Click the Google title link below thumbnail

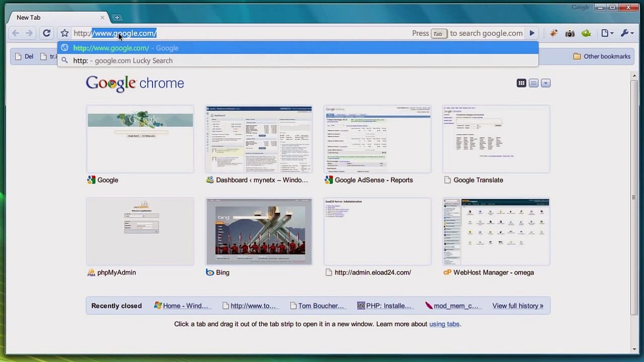108,180
